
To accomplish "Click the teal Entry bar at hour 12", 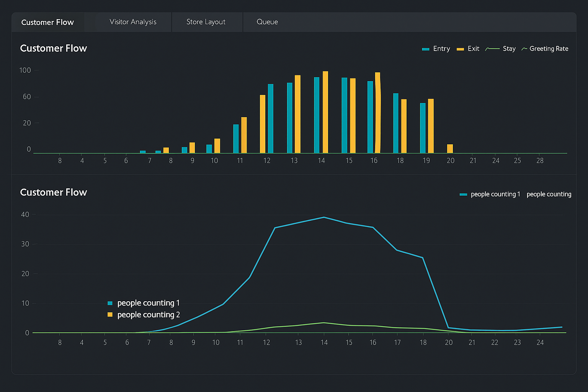I will click(271, 119).
